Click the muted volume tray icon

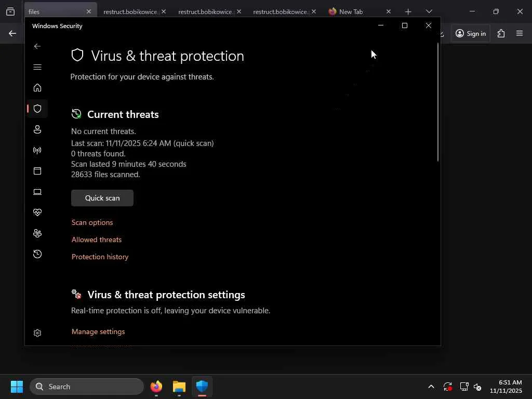click(478, 387)
